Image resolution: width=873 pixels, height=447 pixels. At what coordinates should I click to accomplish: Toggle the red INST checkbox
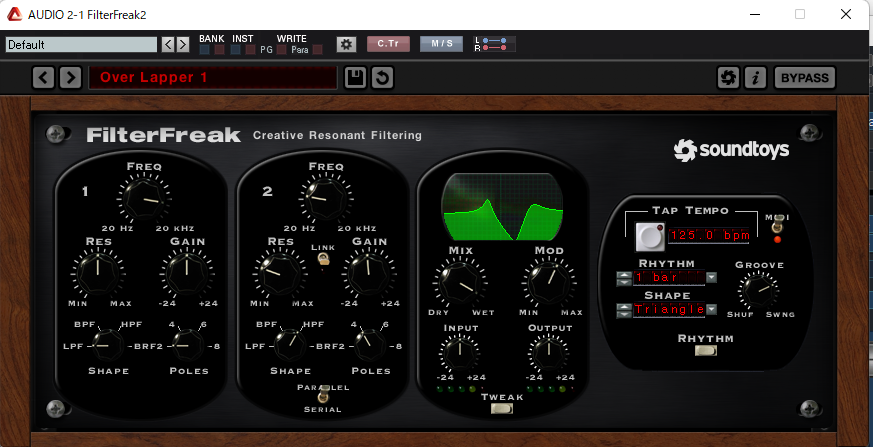(x=251, y=50)
